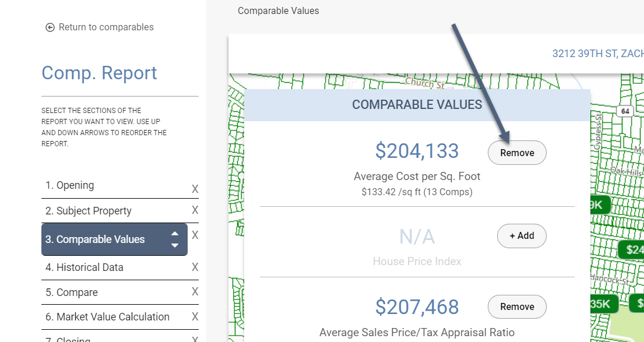The image size is (644, 342).
Task: Click up arrow to move Comparable Values up
Action: click(175, 234)
